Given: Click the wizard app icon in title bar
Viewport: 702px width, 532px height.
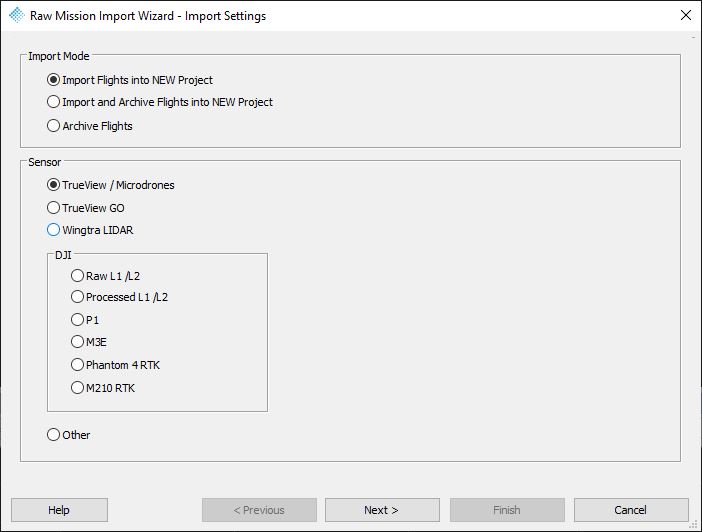Looking at the screenshot, I should 17,15.
